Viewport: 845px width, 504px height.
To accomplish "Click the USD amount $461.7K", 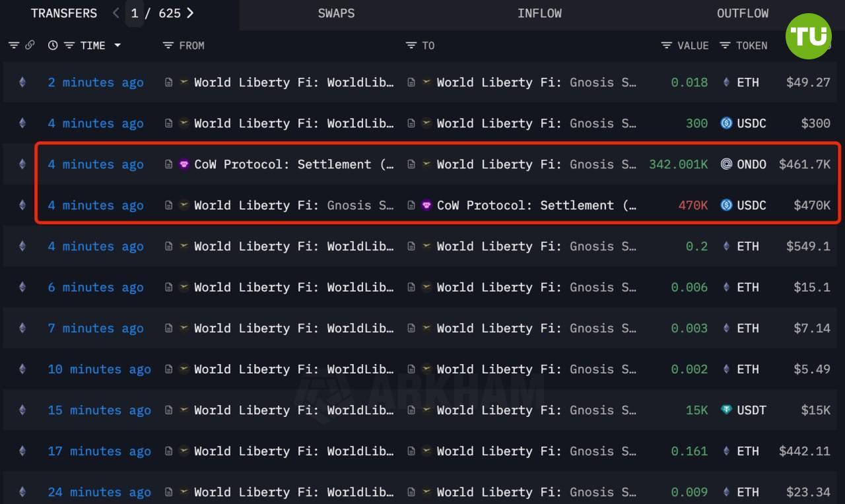I will click(805, 164).
